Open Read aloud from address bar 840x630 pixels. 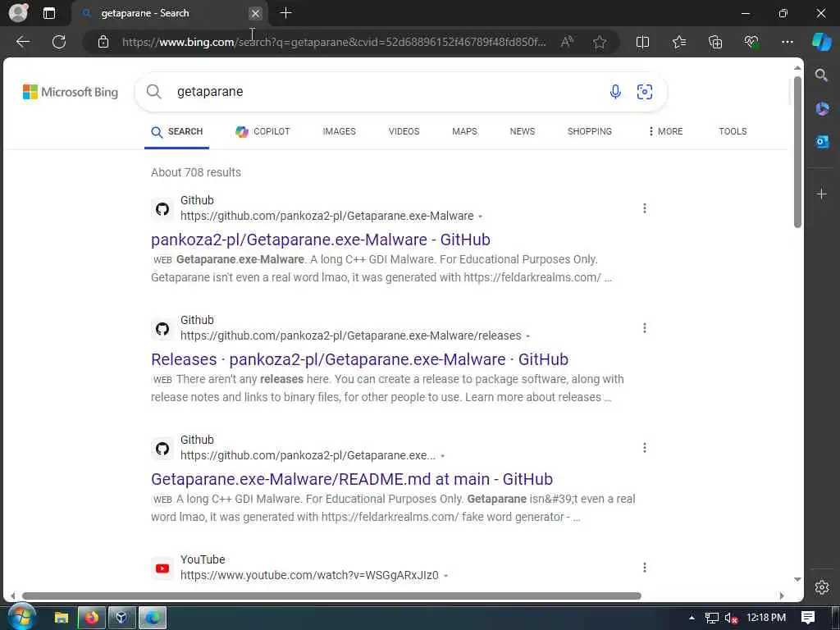pyautogui.click(x=567, y=42)
